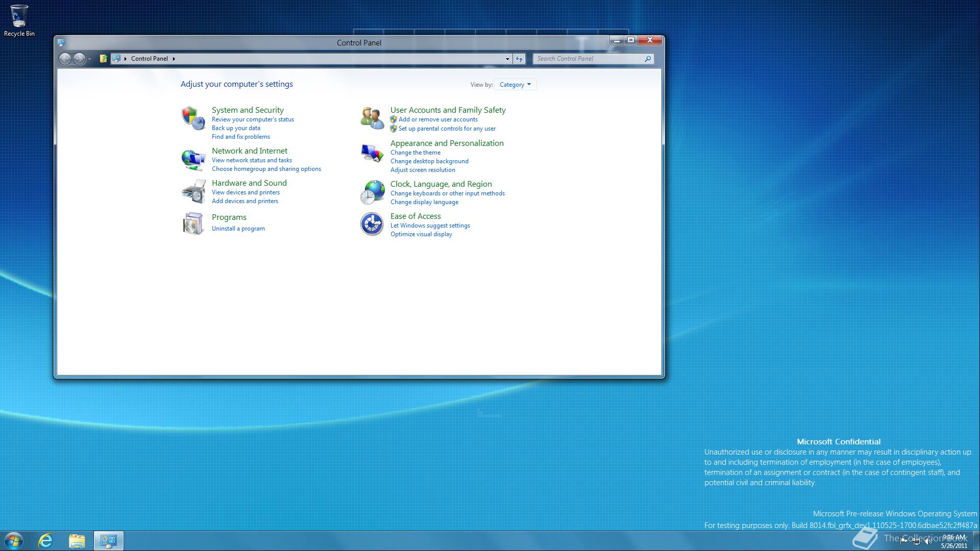The height and width of the screenshot is (551, 980).
Task: Click the Ease of Access icon
Action: pos(372,224)
